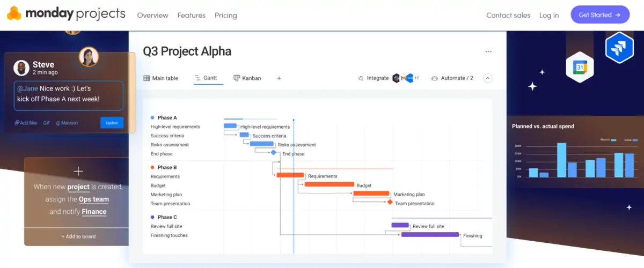Open the Features nav link
644x268 pixels.
[192, 16]
